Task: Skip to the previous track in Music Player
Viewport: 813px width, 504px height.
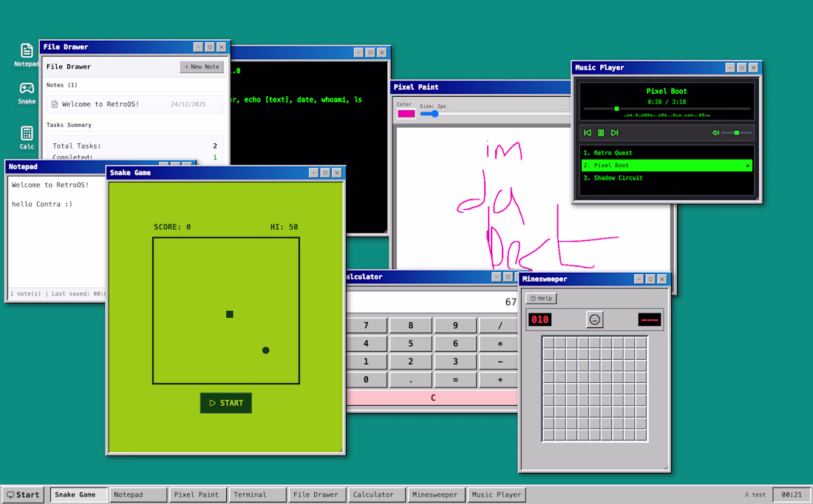Action: point(588,133)
